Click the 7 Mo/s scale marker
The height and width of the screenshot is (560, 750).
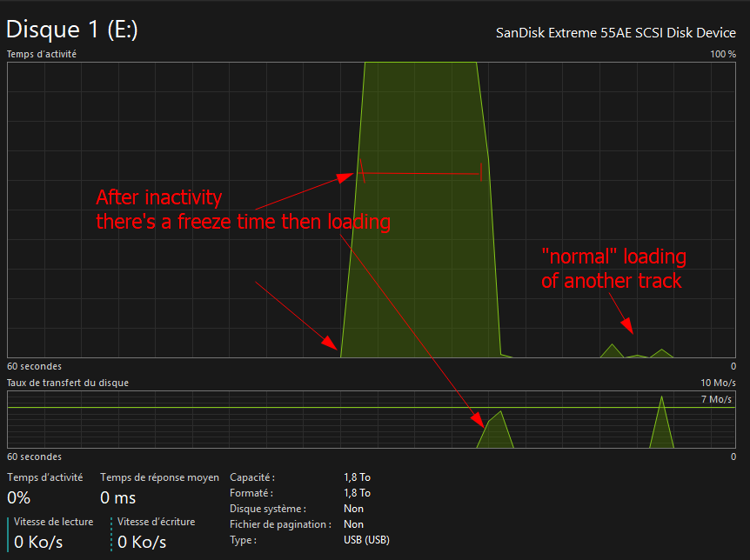(x=716, y=399)
